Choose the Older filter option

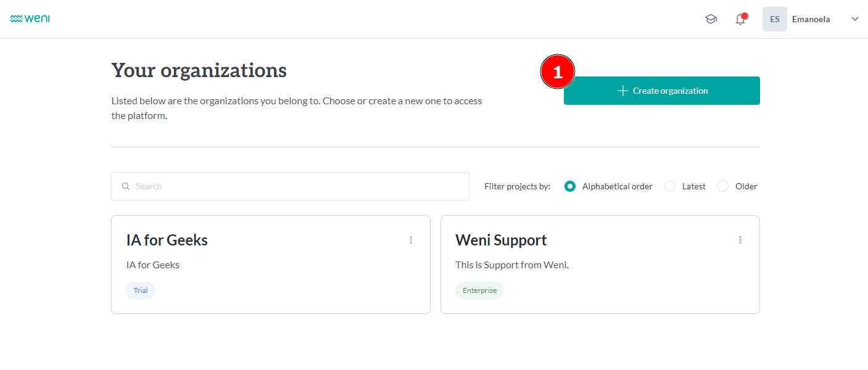pos(723,186)
